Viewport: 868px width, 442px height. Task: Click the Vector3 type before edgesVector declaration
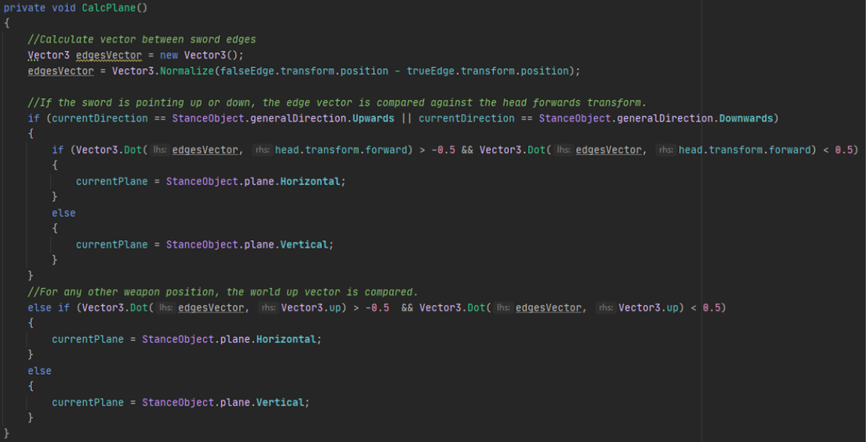pos(48,55)
